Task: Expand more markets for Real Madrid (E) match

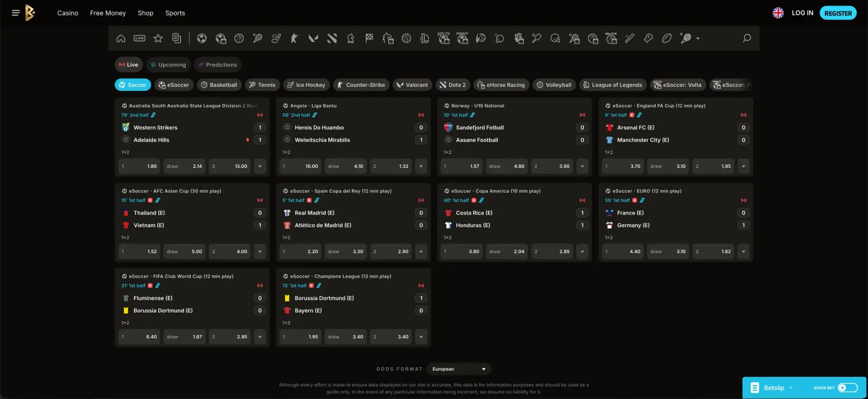Action: tap(421, 252)
